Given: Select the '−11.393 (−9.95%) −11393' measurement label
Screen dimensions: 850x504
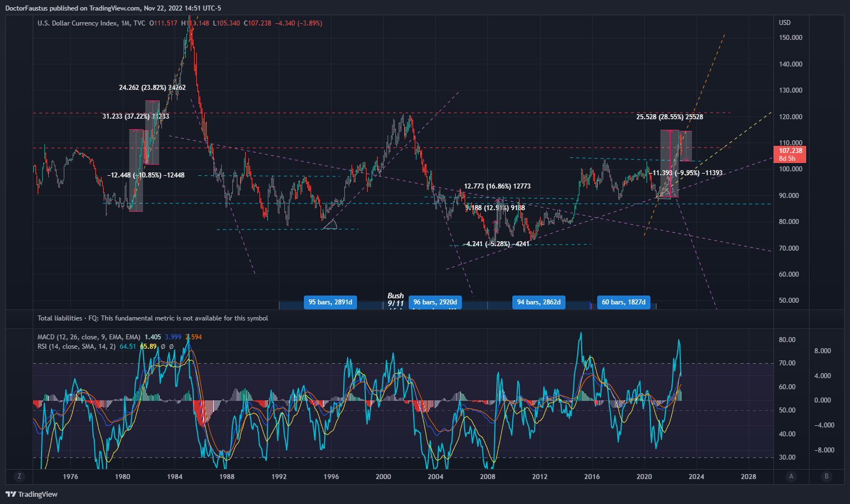Looking at the screenshot, I should [x=686, y=173].
